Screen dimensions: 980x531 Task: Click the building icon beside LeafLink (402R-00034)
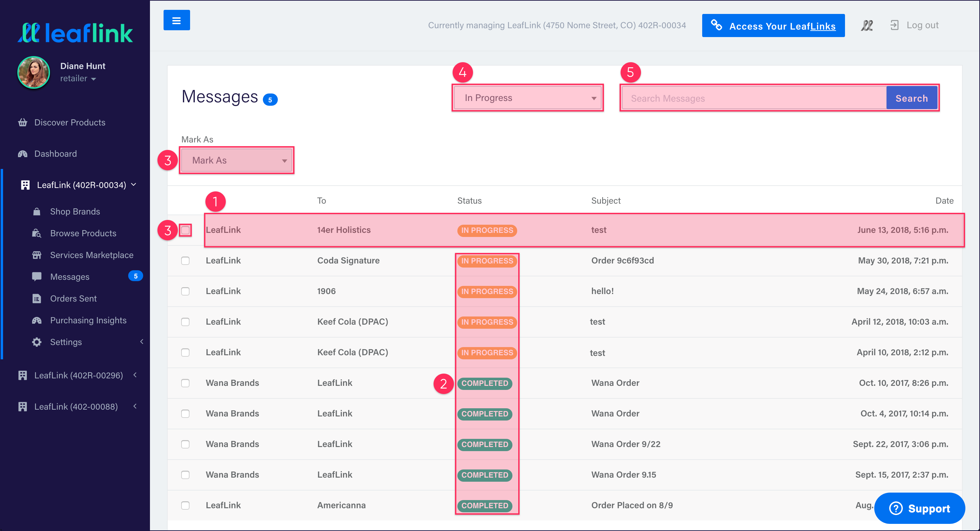26,185
